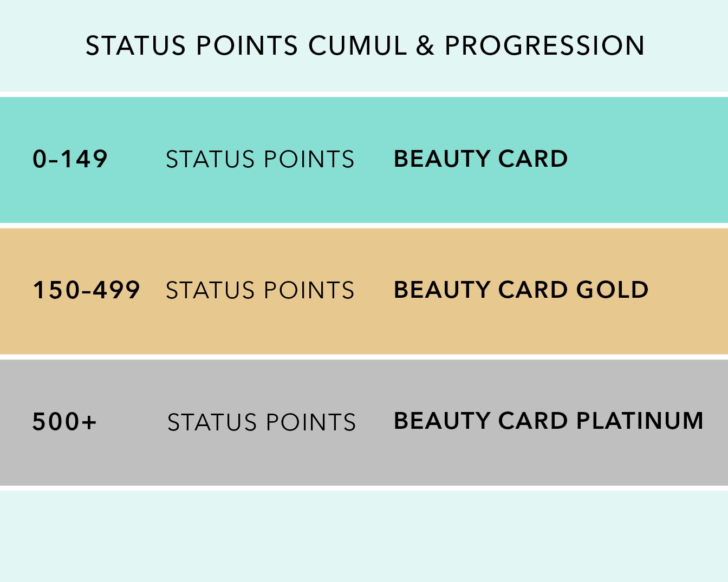This screenshot has height=582, width=728.
Task: Select the "0-149" points range
Action: [70, 159]
